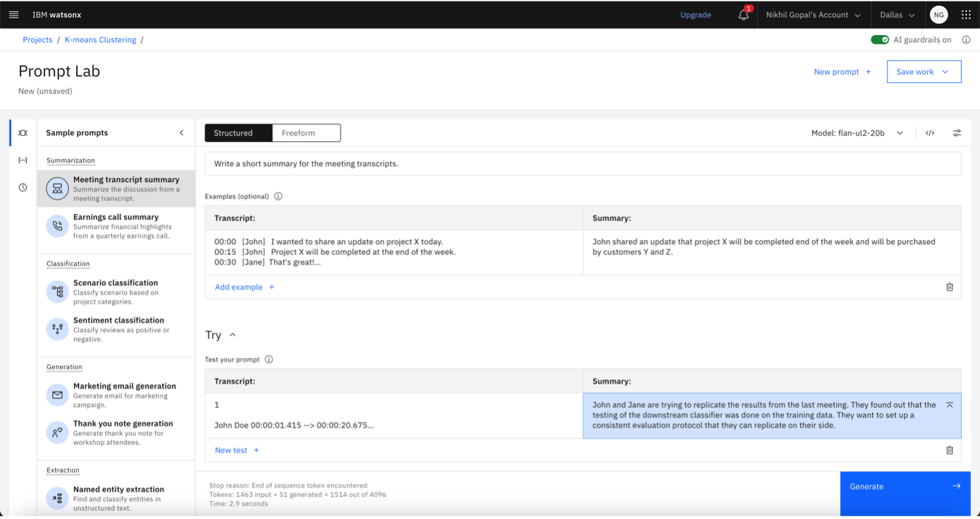Open the prompt history clock icon

[x=23, y=187]
